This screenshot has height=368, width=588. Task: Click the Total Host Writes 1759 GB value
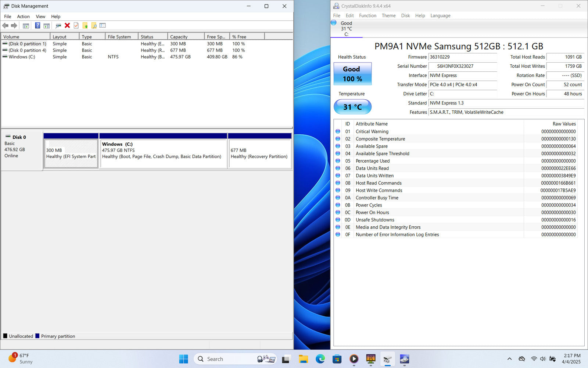point(565,66)
